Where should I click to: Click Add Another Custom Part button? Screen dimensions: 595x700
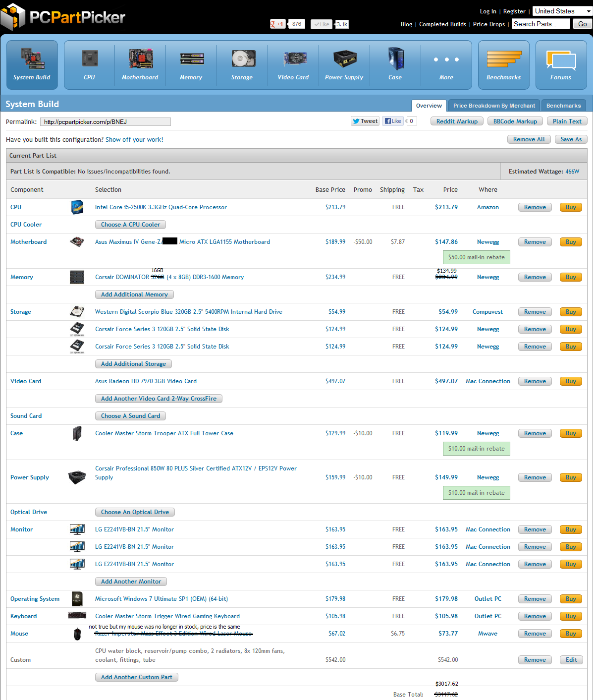tap(137, 677)
